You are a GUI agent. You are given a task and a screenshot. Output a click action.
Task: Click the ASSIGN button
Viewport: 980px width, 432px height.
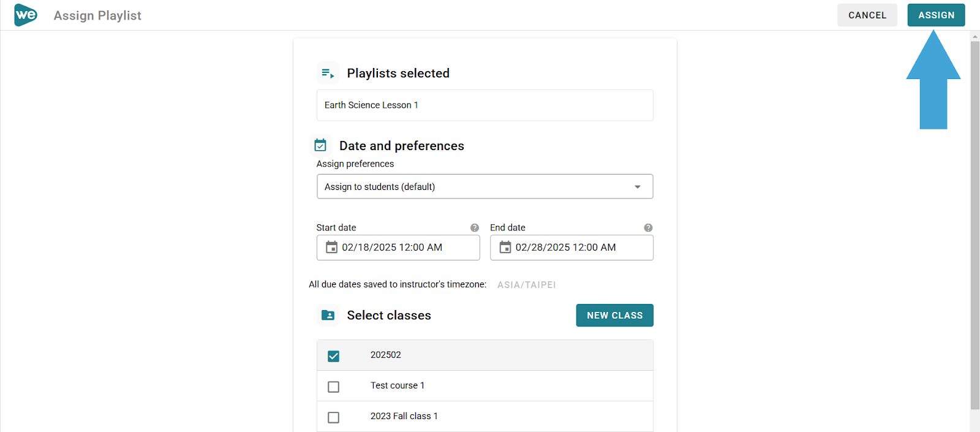[936, 15]
